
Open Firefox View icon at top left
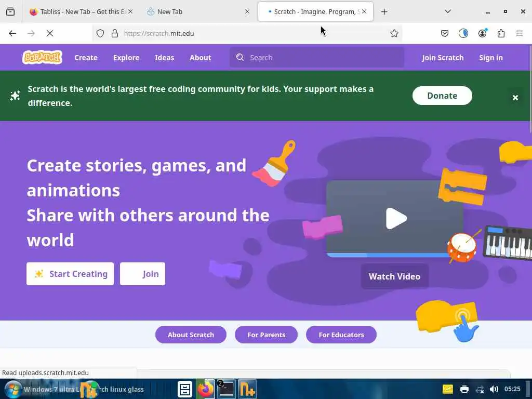click(x=10, y=12)
